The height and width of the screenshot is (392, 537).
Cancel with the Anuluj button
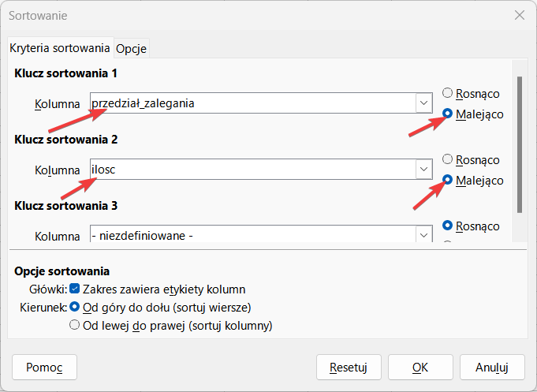tap(489, 367)
